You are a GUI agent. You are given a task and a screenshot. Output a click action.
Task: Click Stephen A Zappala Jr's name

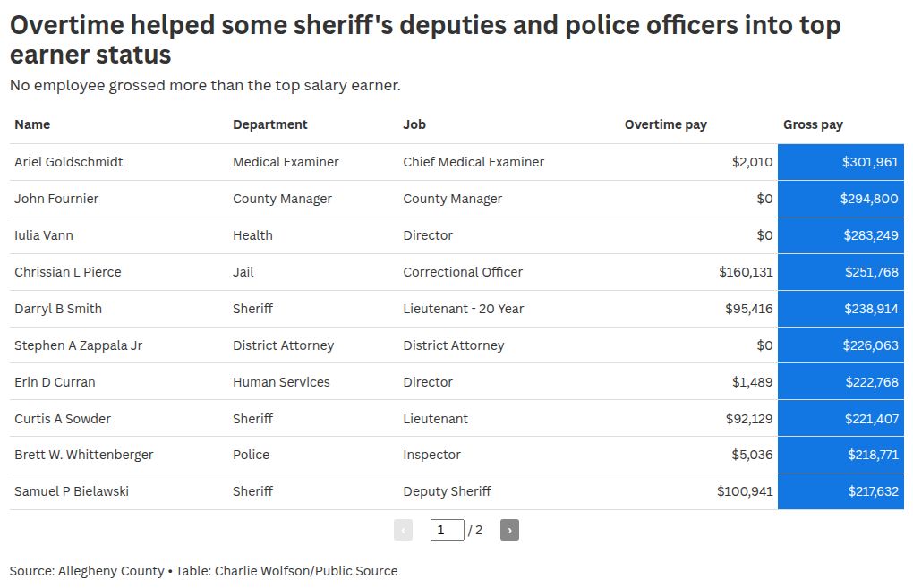coord(78,345)
